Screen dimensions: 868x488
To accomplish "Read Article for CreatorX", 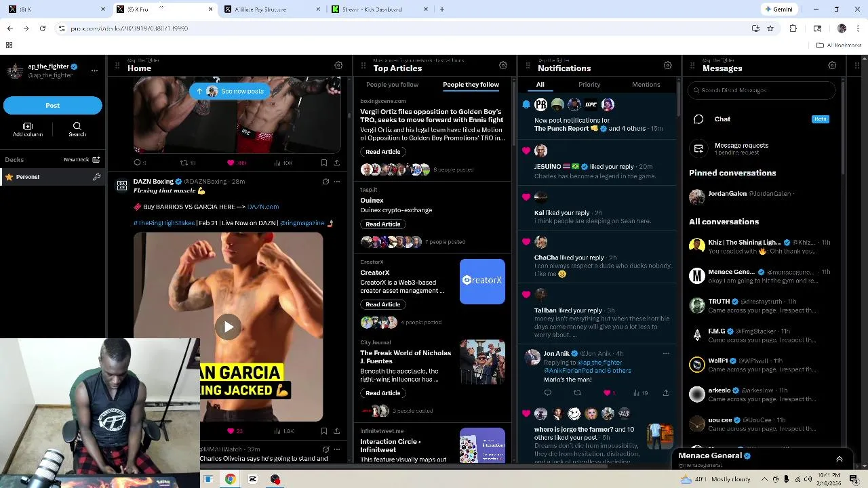I will coord(382,304).
